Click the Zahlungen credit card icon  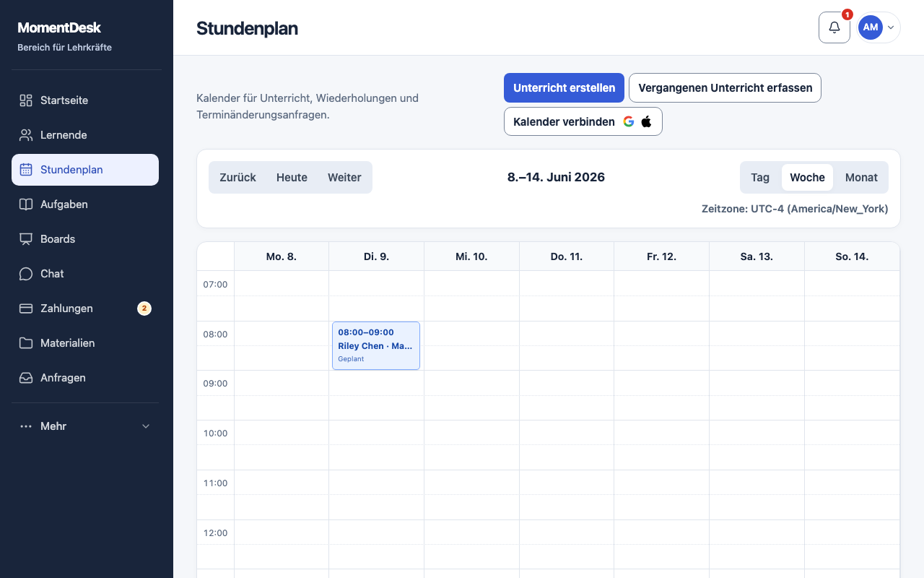click(x=26, y=309)
